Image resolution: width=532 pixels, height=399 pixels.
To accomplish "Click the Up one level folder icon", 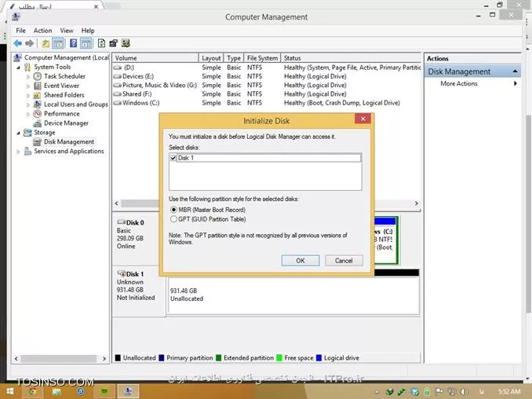I will point(46,43).
